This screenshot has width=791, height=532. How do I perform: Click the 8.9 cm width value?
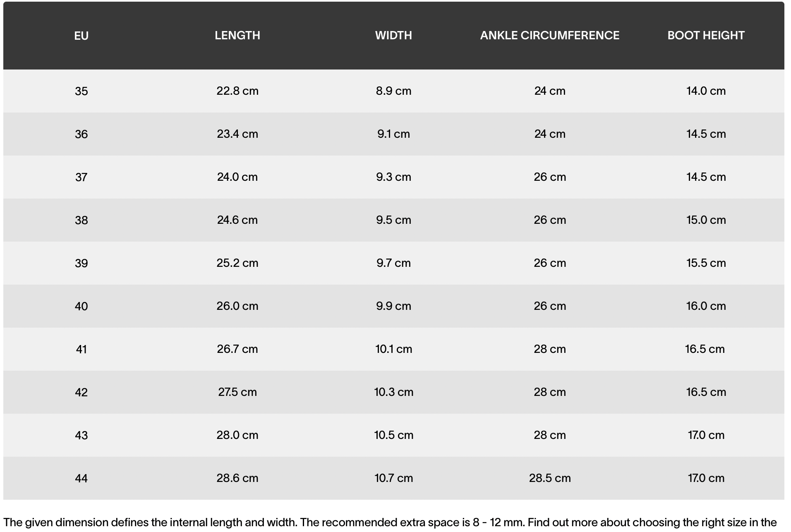[393, 91]
